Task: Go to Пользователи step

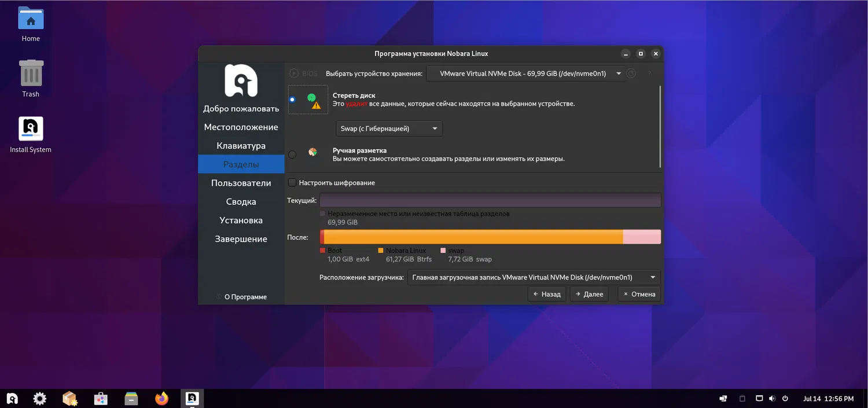Action: click(x=241, y=183)
